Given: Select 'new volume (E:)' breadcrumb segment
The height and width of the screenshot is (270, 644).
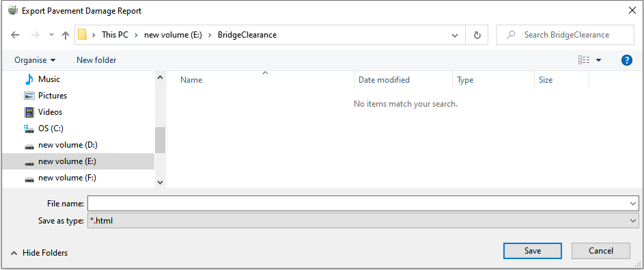Looking at the screenshot, I should (x=173, y=35).
